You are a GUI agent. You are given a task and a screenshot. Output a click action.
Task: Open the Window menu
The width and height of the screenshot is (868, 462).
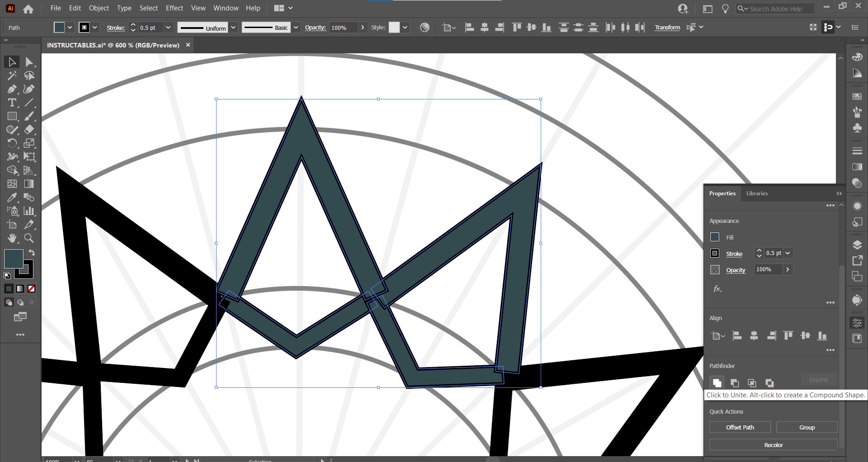pos(226,8)
